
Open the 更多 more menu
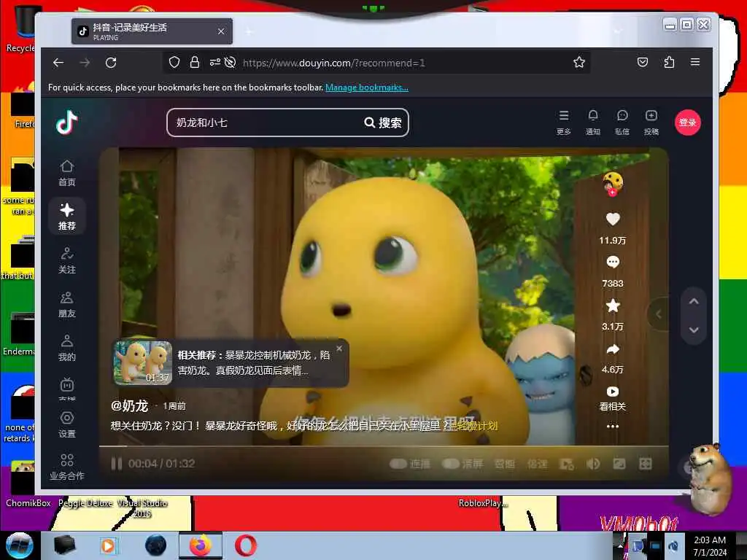click(564, 122)
